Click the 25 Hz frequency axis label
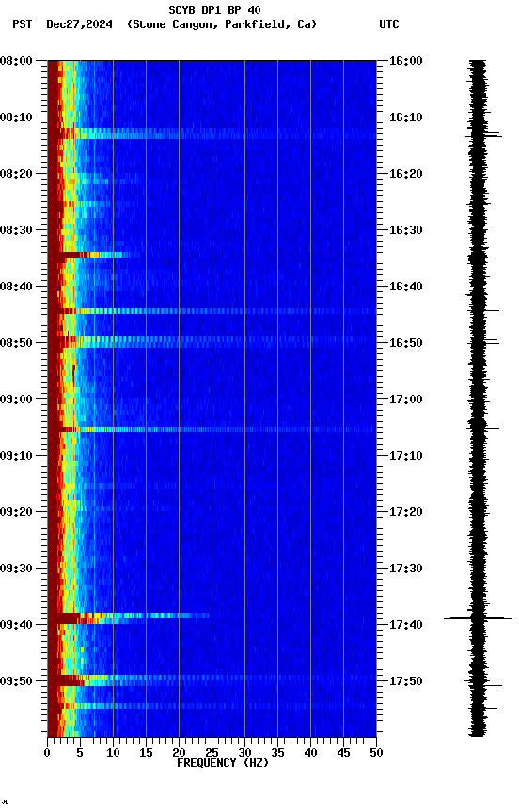The width and height of the screenshot is (519, 812). tap(212, 753)
